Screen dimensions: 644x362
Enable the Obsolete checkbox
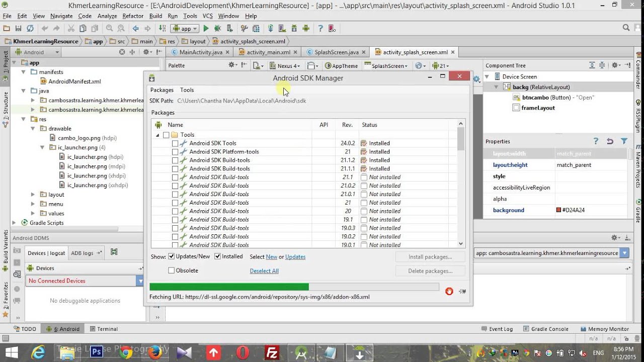(172, 270)
